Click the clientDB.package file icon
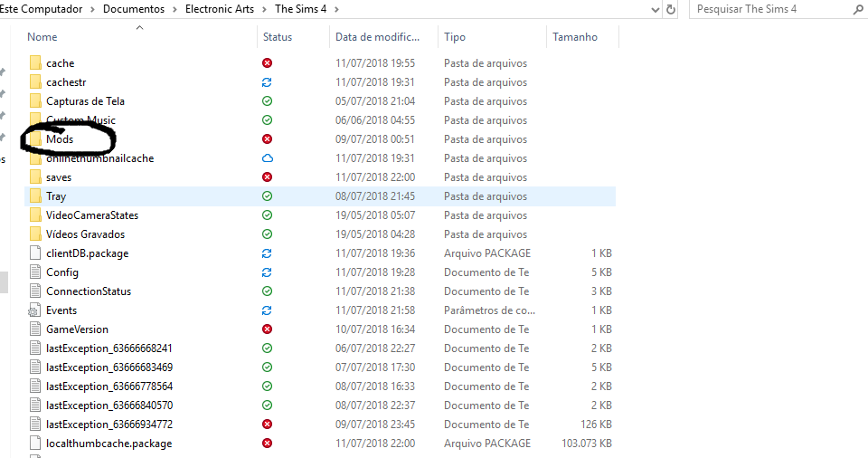This screenshot has height=458, width=868. click(x=35, y=253)
